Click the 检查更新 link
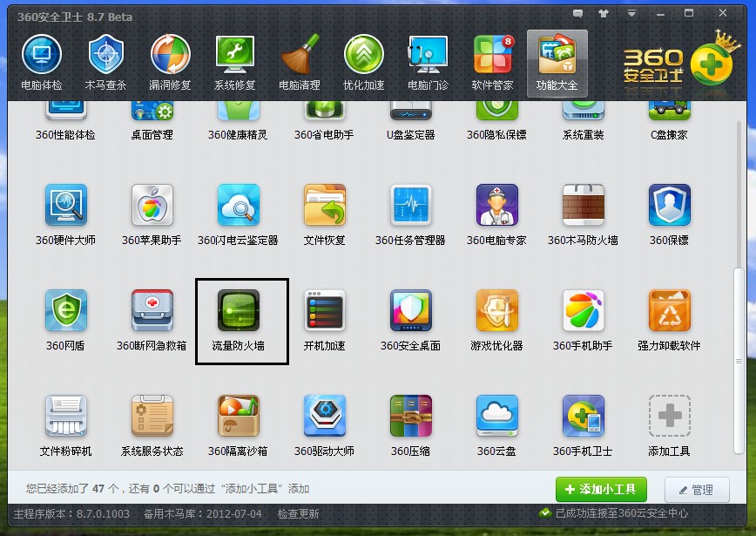 tap(298, 514)
